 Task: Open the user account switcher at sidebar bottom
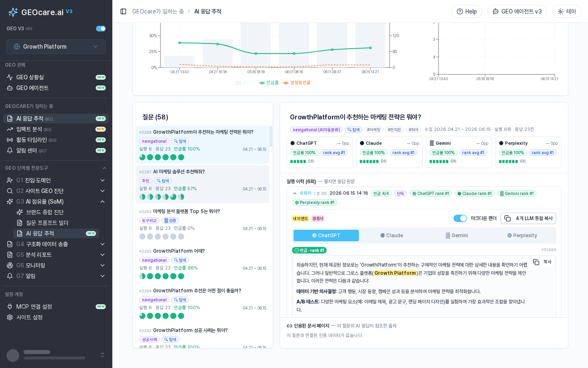[56, 355]
